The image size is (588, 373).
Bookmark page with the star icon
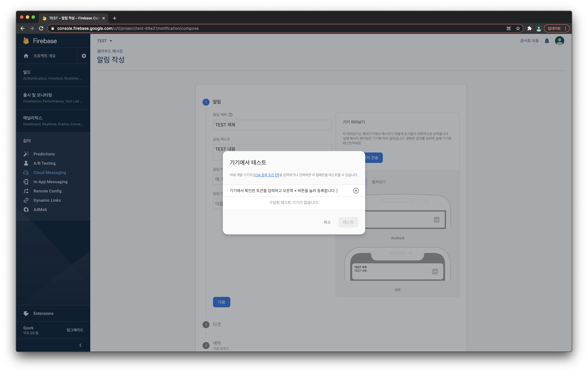(x=518, y=28)
